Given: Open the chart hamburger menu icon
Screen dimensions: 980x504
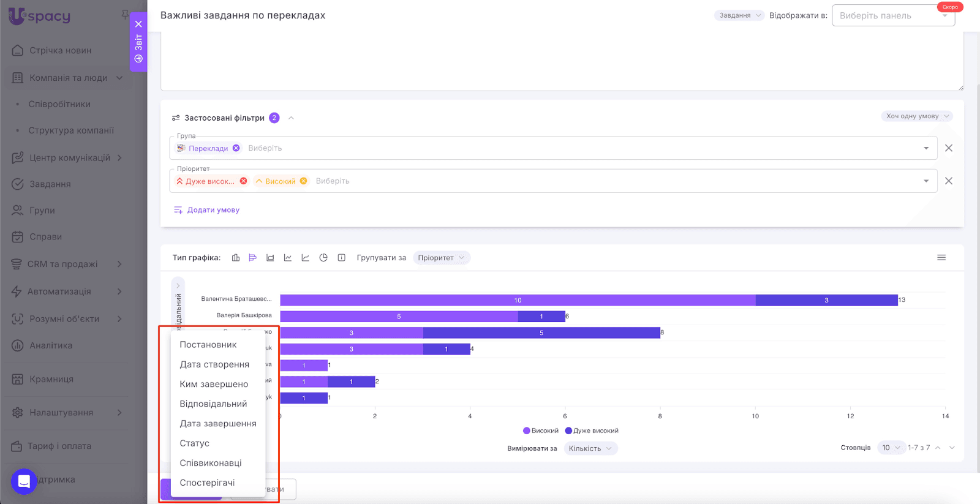Looking at the screenshot, I should [x=941, y=258].
